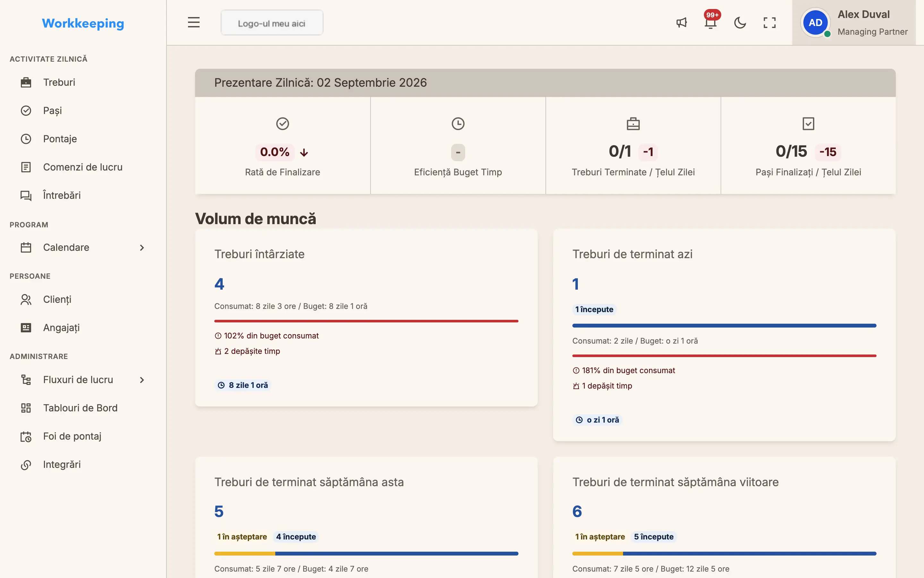The height and width of the screenshot is (578, 924).
Task: Click the Logo-ul meu aici button
Action: click(272, 23)
